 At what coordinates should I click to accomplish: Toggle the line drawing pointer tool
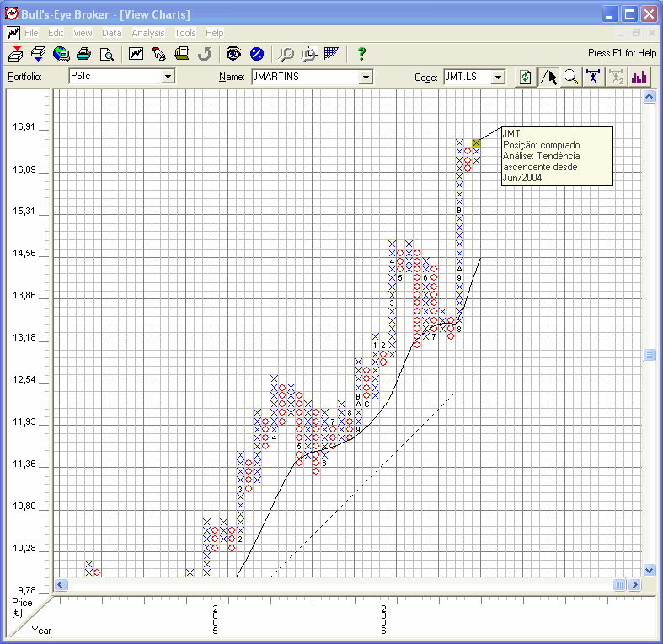tap(548, 77)
